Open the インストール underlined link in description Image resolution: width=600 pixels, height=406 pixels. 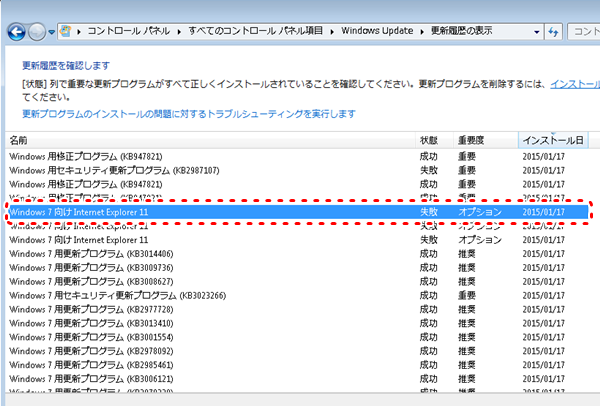pos(575,84)
